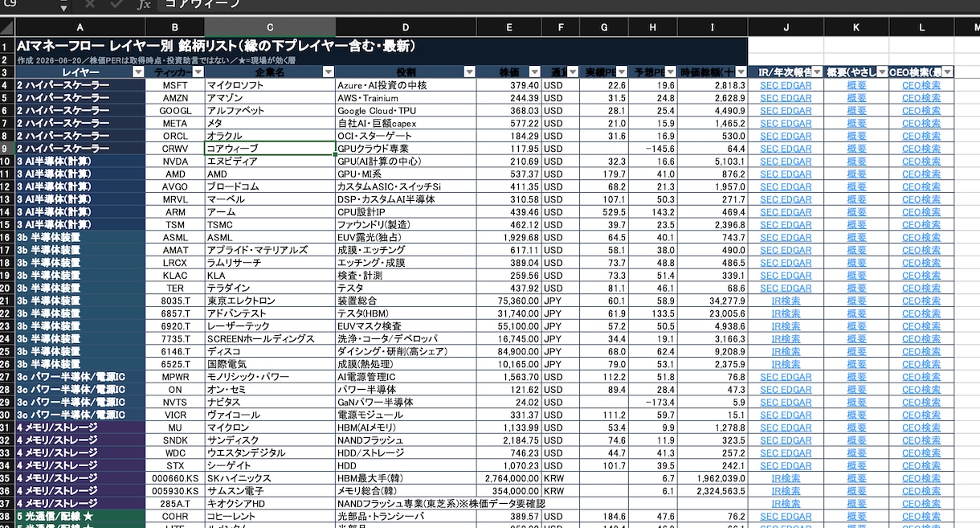The width and height of the screenshot is (980, 528).
Task: Select the ticker cell 6920.T
Action: pyautogui.click(x=175, y=326)
